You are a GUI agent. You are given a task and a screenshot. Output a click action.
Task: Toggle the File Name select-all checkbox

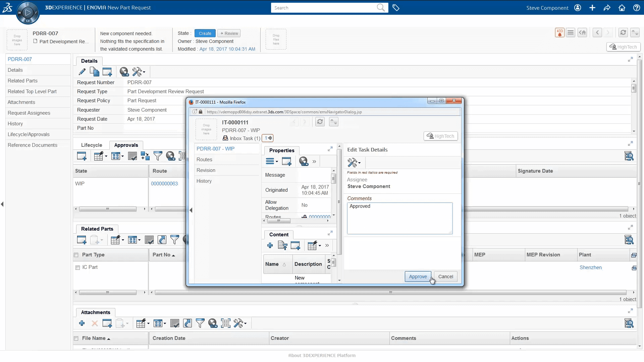(x=76, y=339)
